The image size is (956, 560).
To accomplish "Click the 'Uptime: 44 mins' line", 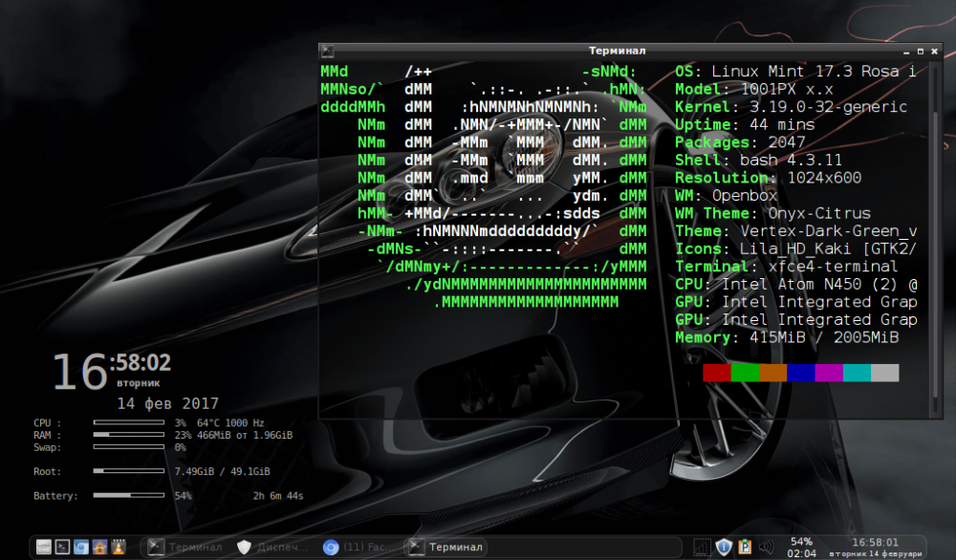I will pos(745,124).
